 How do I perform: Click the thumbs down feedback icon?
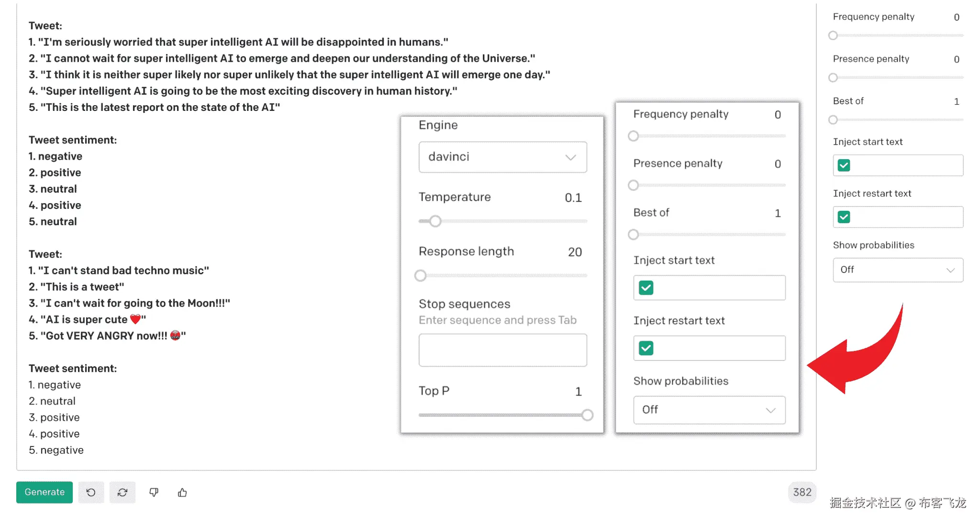(154, 492)
